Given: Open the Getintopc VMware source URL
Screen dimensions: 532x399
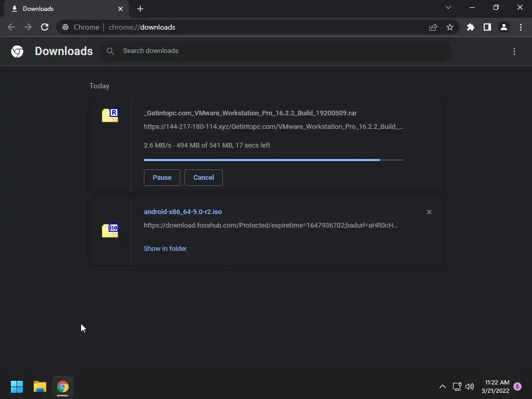Looking at the screenshot, I should pos(273,127).
